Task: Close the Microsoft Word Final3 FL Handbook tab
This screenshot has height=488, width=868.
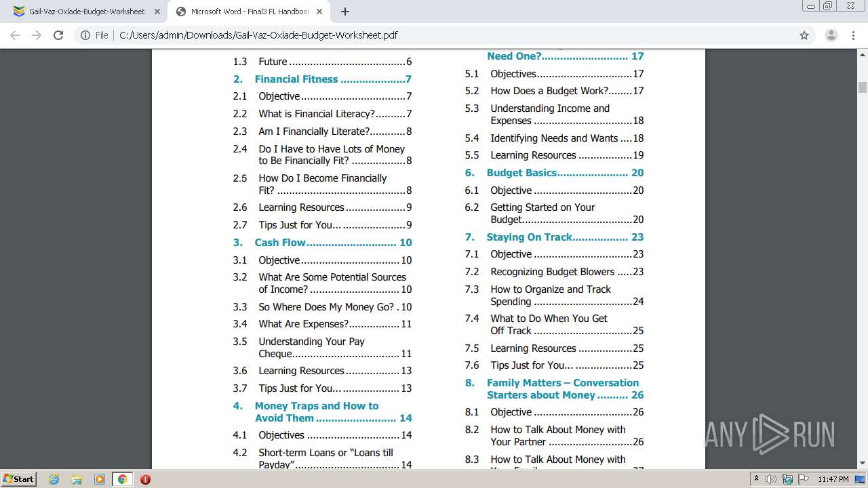Action: [x=319, y=12]
